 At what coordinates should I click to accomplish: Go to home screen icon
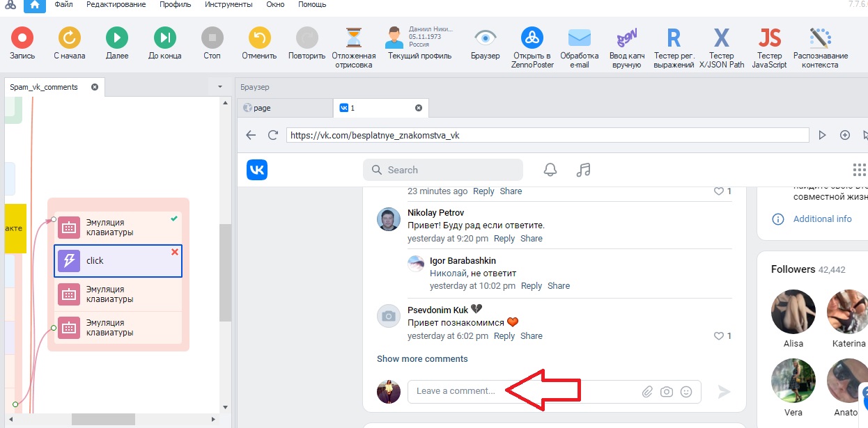34,6
